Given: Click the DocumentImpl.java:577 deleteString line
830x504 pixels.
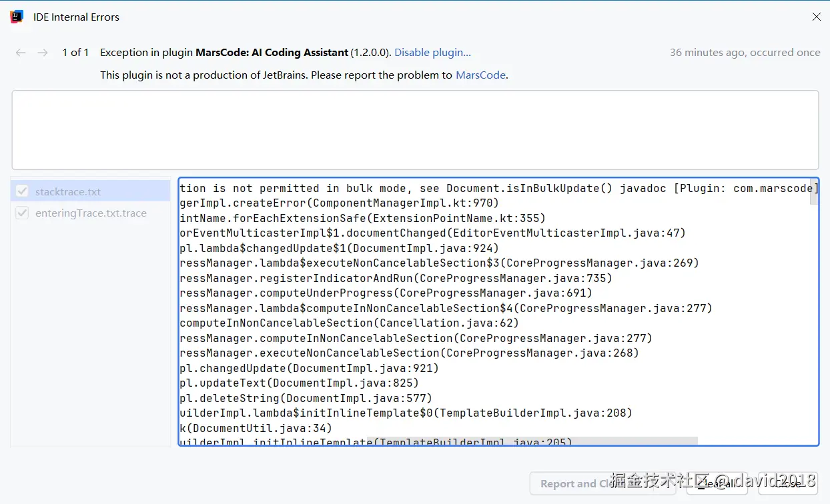Looking at the screenshot, I should [306, 398].
